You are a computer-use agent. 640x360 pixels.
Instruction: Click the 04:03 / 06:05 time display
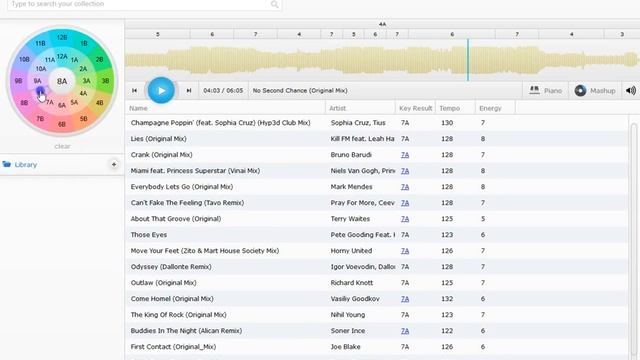(223, 91)
